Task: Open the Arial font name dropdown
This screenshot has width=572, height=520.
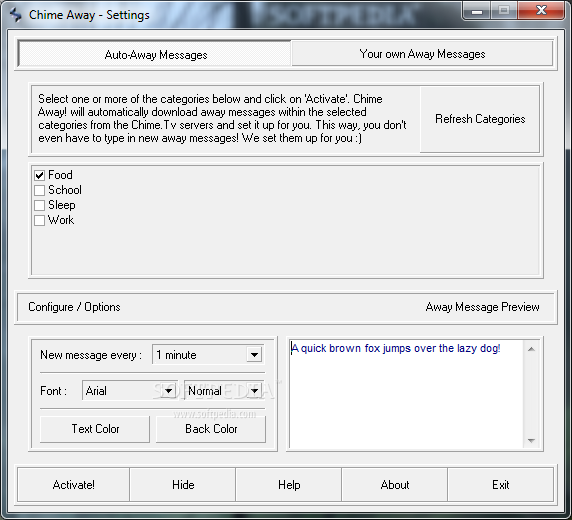Action: [168, 391]
